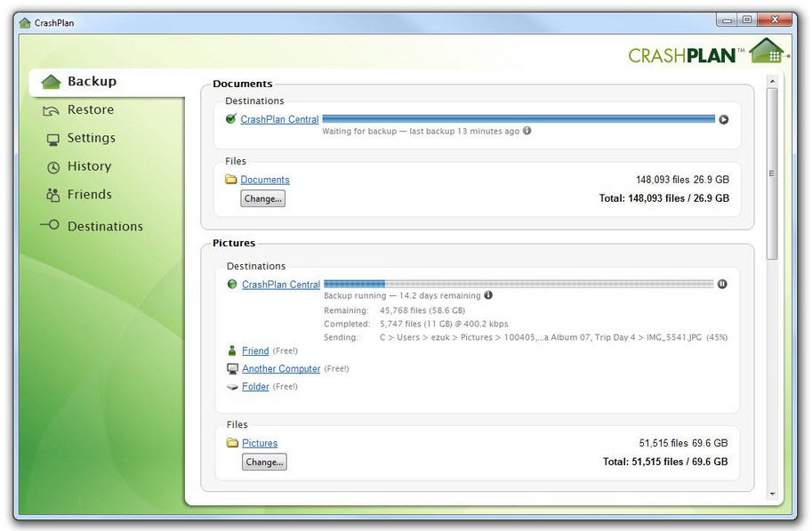The width and height of the screenshot is (812, 531).
Task: Click the Folder destination drive icon
Action: pyautogui.click(x=232, y=387)
